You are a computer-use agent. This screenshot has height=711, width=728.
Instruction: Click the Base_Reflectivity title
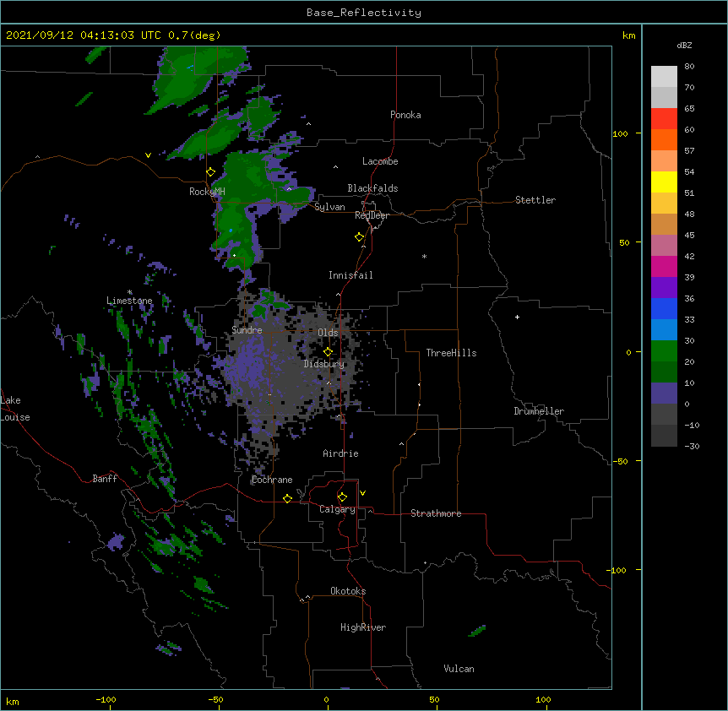(364, 13)
